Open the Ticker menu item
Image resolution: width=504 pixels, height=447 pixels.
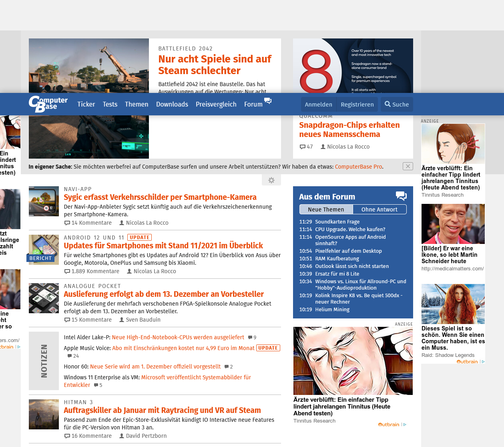pos(86,104)
